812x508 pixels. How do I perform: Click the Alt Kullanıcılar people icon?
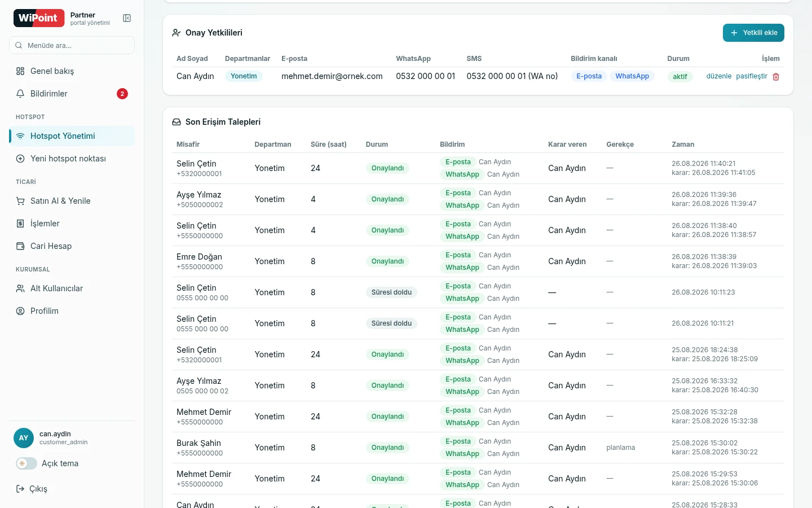click(x=20, y=288)
